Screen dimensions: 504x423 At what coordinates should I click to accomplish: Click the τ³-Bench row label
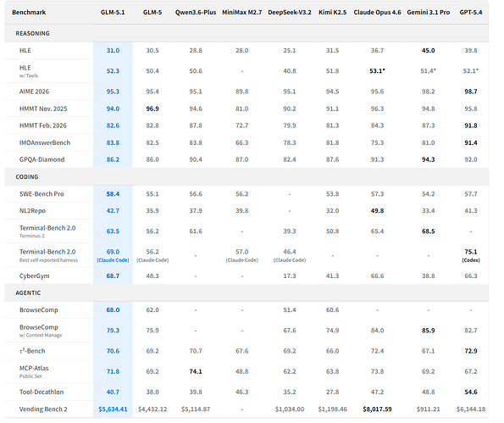coord(32,351)
